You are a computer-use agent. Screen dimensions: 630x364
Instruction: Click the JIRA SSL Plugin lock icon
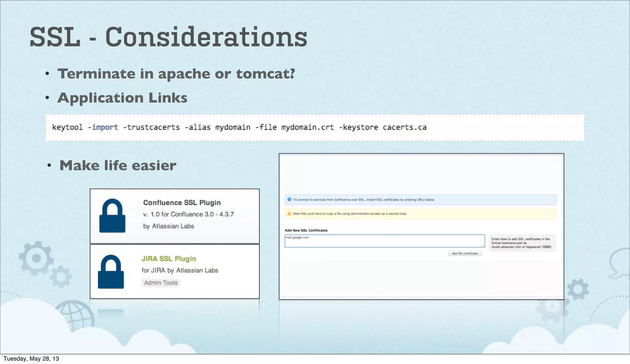111,272
